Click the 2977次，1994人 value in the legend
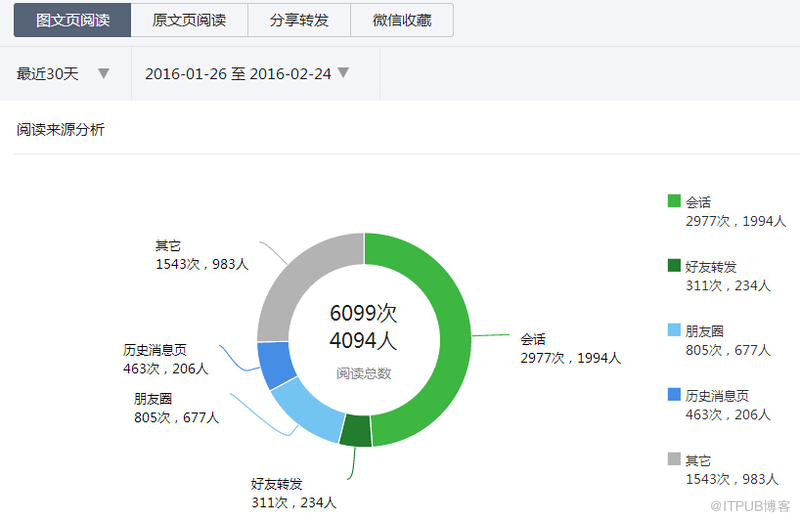Viewport: 800px width, 521px height. tap(736, 221)
